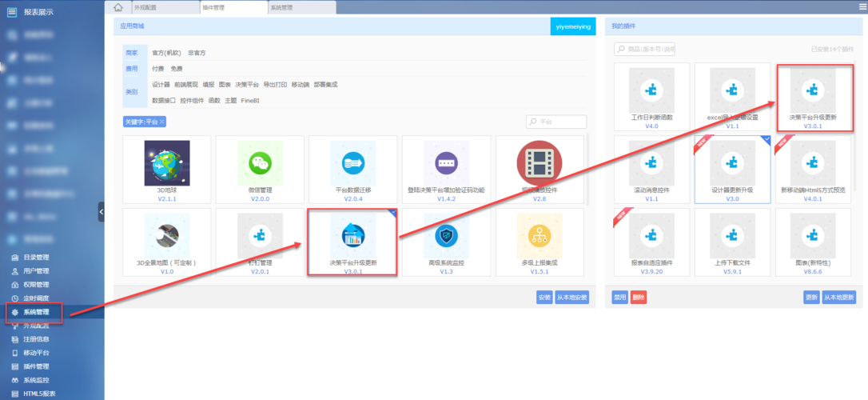The height and width of the screenshot is (400, 868).
Task: Select the 登陆决策平台增加验证码功能 plugin icon
Action: tap(446, 163)
